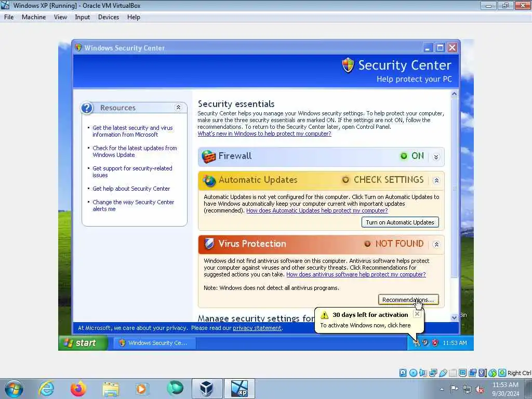
Task: Open the VirtualBox Help menu
Action: (134, 17)
